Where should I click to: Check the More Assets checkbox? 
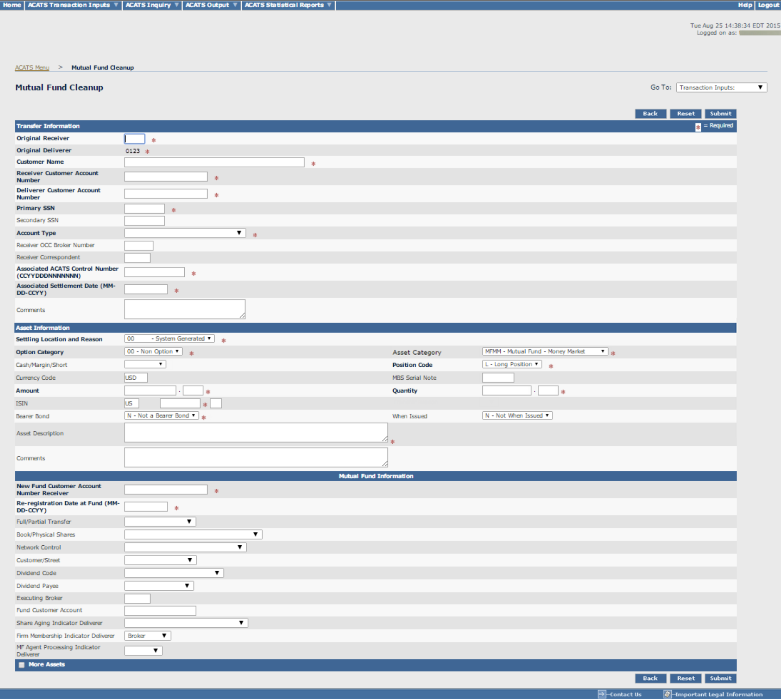click(21, 664)
